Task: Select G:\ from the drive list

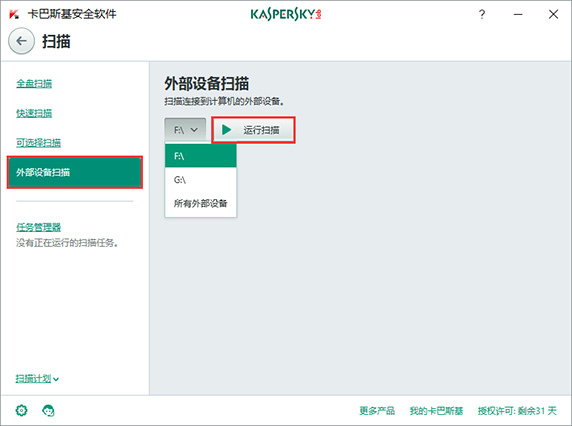Action: [201, 179]
